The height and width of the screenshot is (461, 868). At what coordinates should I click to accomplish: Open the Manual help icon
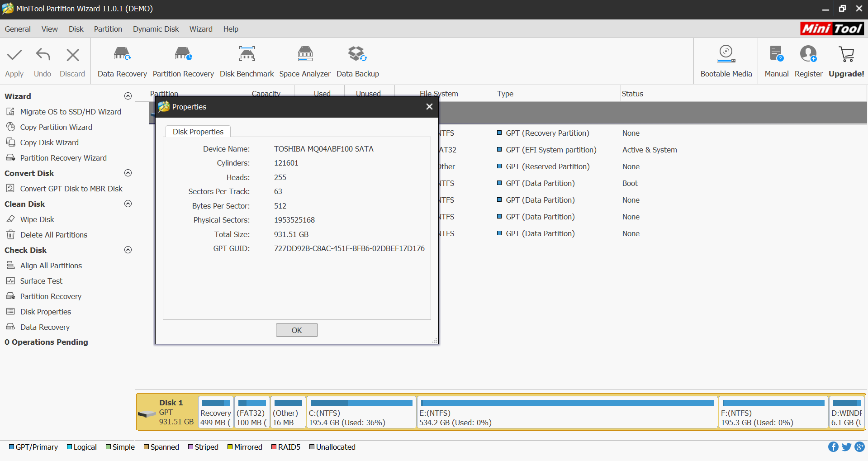(777, 54)
